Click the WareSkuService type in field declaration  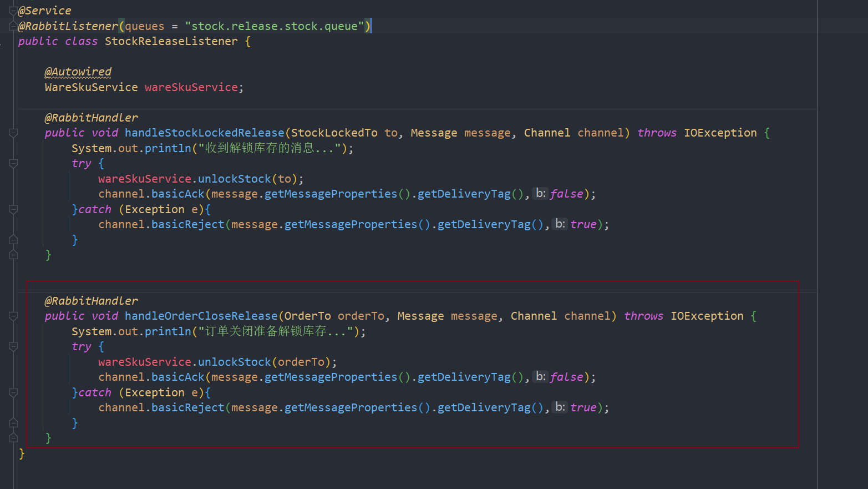click(x=91, y=87)
